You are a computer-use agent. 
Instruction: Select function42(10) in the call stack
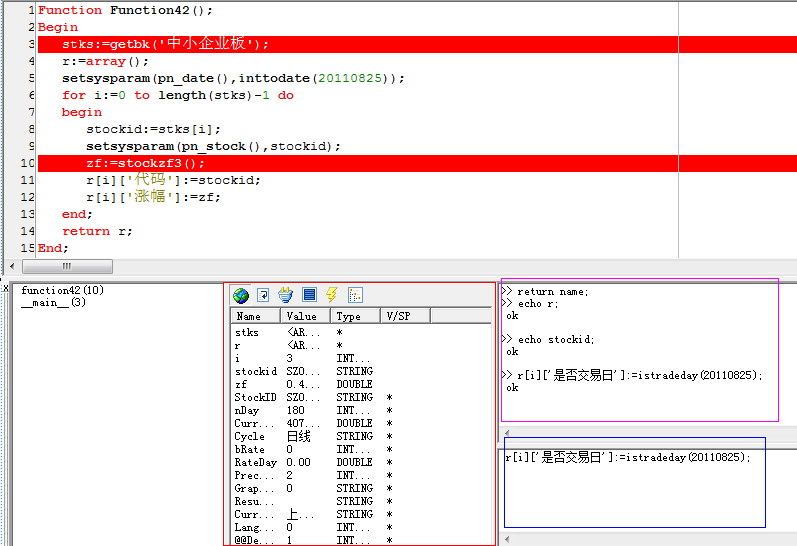coord(62,291)
